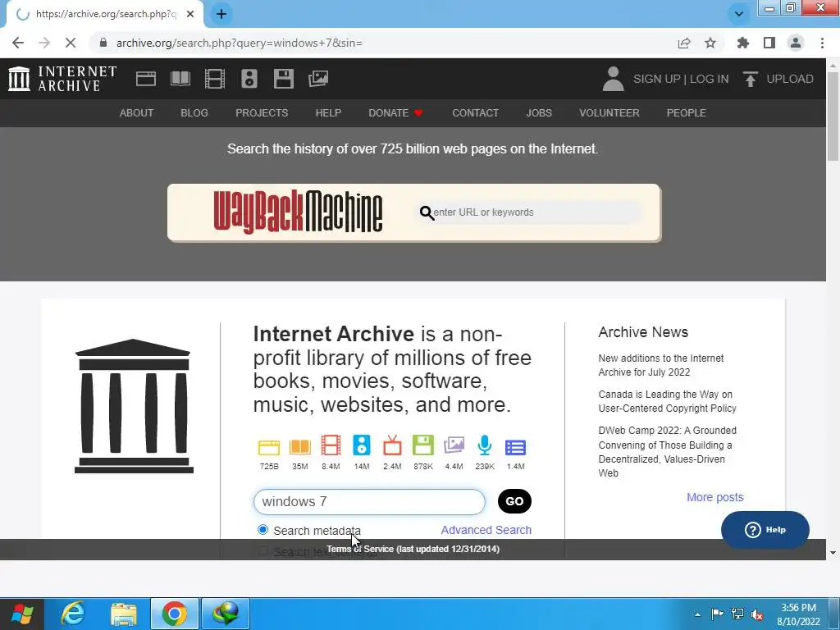The width and height of the screenshot is (840, 630).
Task: Select the 35M texts icon
Action: 300,447
